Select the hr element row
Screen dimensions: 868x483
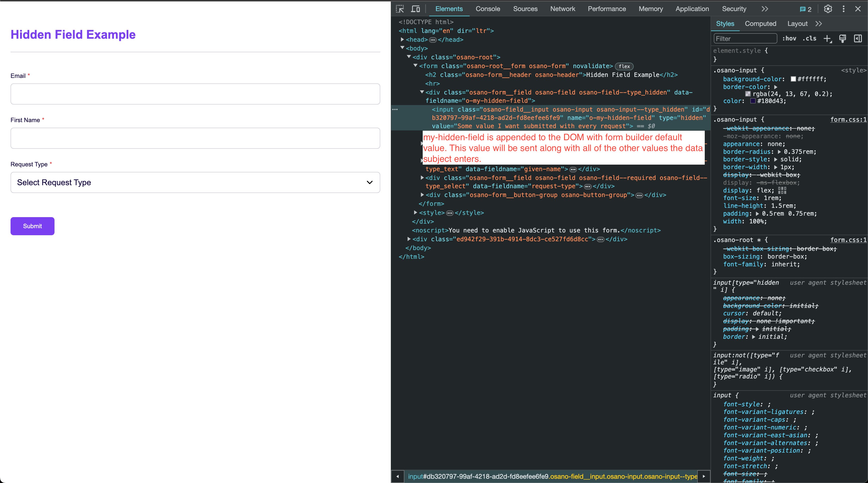coord(432,84)
